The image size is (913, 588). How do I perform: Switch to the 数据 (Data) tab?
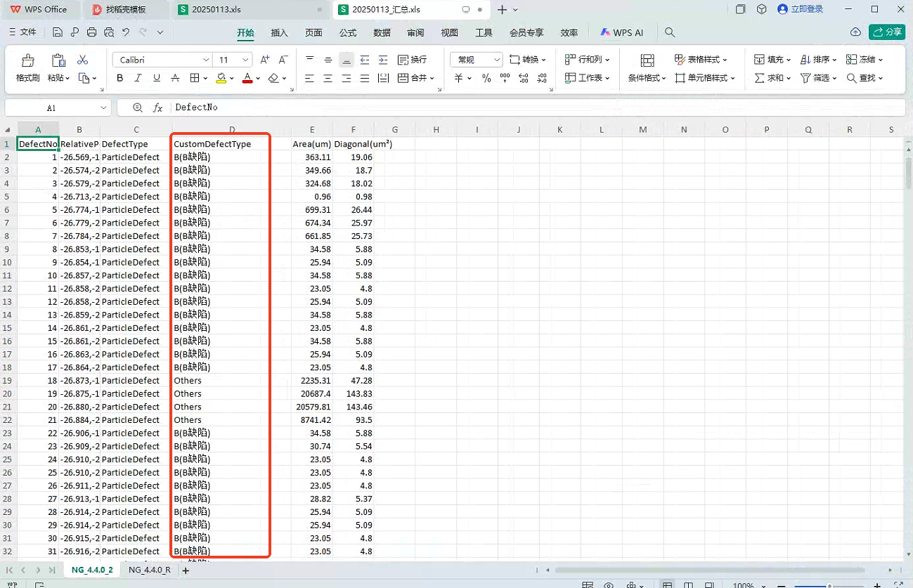click(x=382, y=32)
